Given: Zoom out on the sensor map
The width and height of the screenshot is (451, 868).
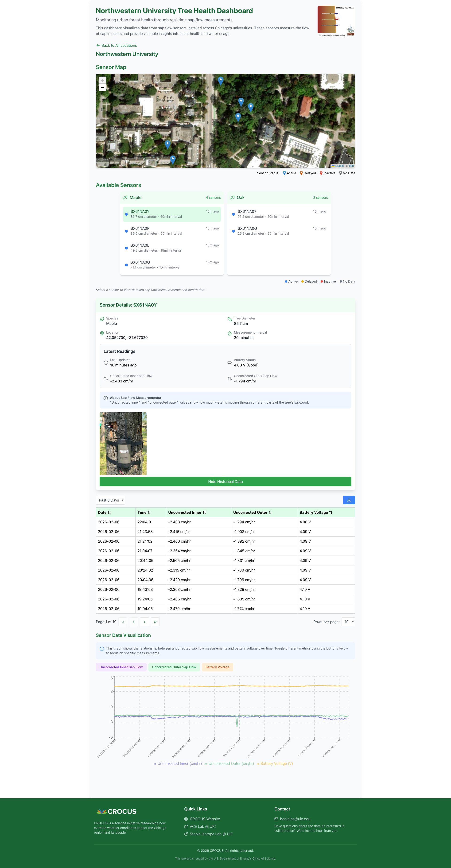Looking at the screenshot, I should (102, 88).
